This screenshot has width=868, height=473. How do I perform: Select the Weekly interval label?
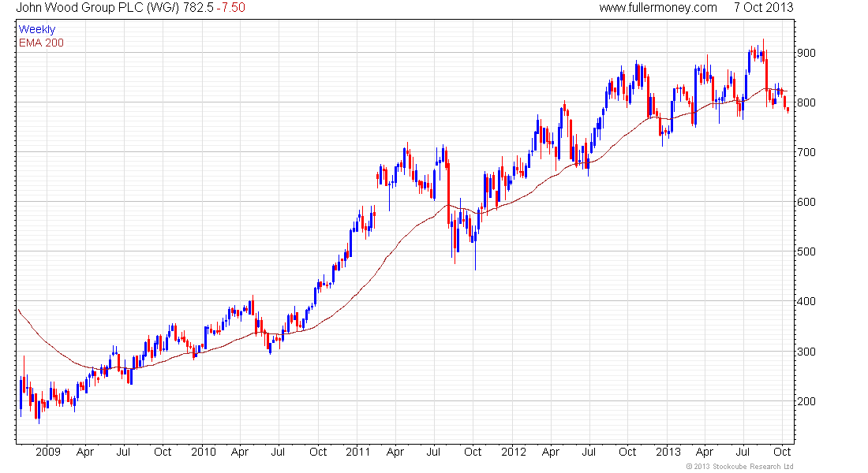click(x=37, y=29)
